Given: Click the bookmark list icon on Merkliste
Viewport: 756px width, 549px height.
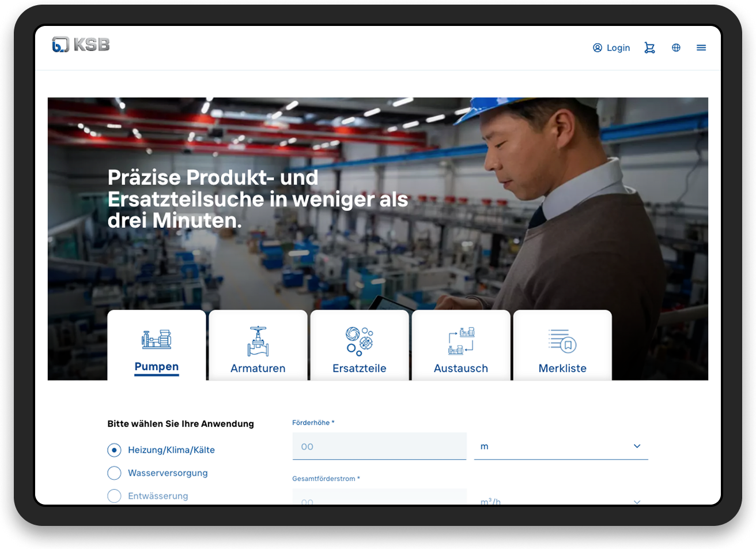Looking at the screenshot, I should point(562,341).
